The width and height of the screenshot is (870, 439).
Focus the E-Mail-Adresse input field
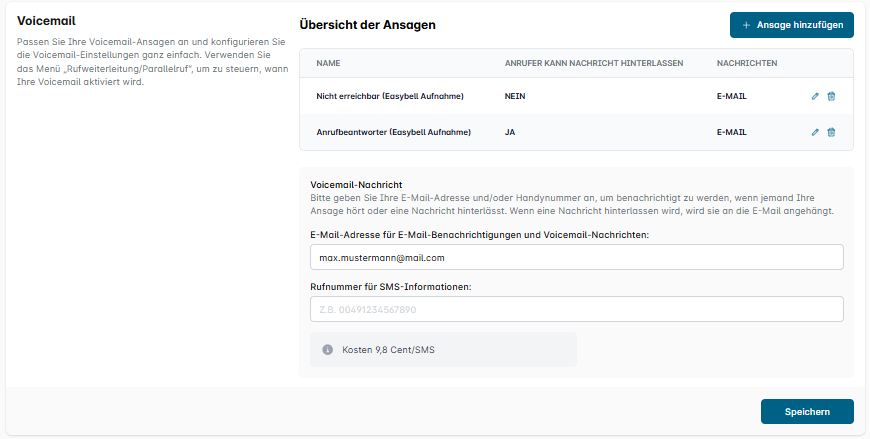577,258
